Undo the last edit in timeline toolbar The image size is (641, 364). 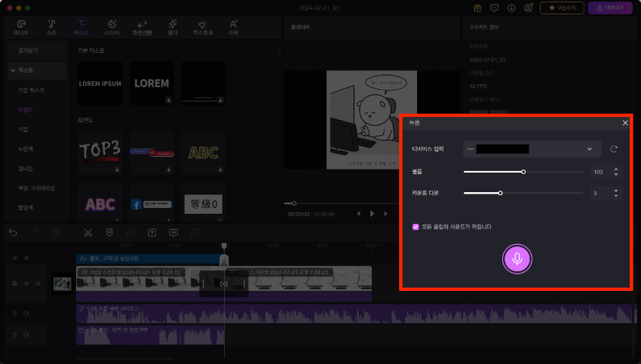pos(13,233)
